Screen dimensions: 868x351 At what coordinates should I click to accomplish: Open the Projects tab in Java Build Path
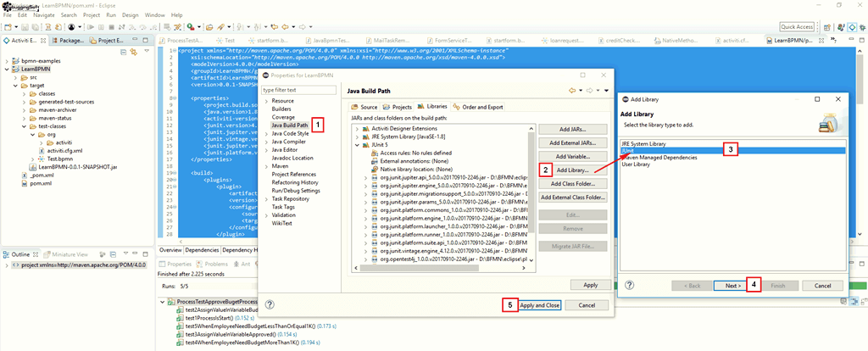coord(398,106)
